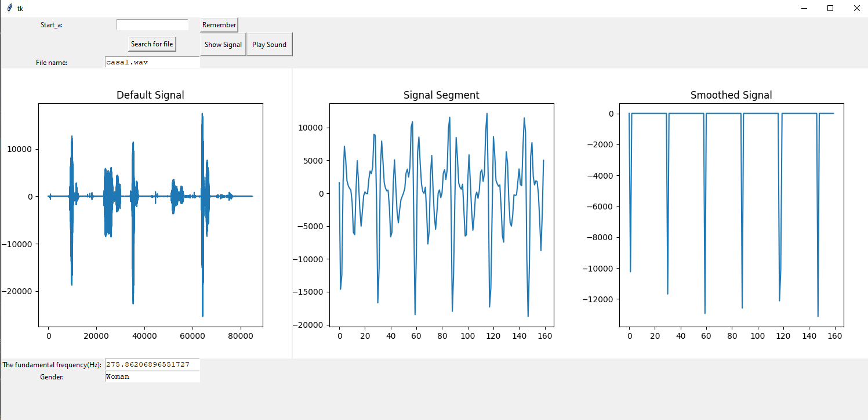The height and width of the screenshot is (420, 868).
Task: Click the Signal Segment plot title
Action: [441, 95]
